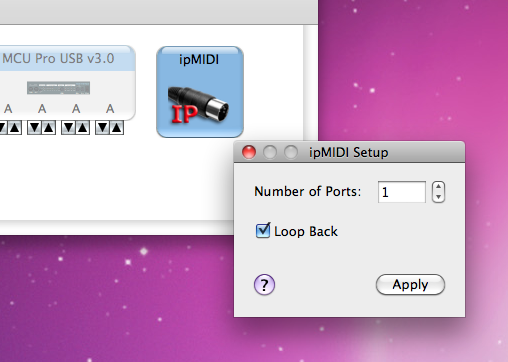The width and height of the screenshot is (508, 362).
Task: Open help with the question mark button
Action: pos(264,285)
